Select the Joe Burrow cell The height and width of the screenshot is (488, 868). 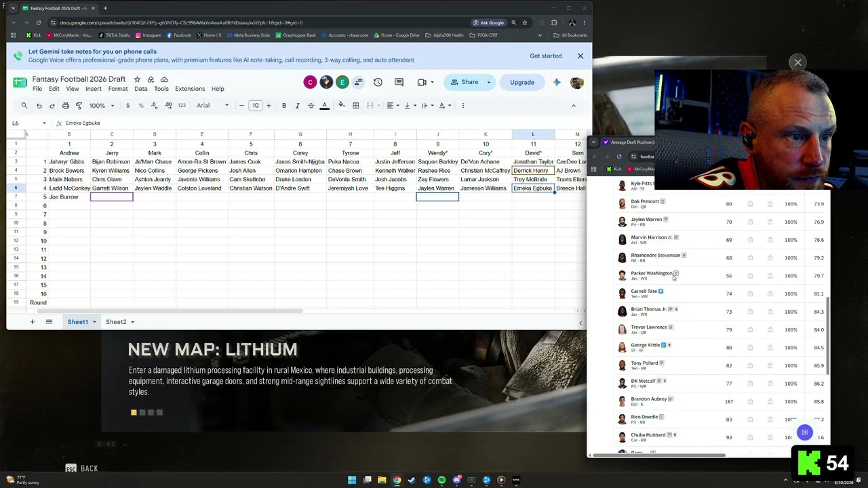coord(68,197)
